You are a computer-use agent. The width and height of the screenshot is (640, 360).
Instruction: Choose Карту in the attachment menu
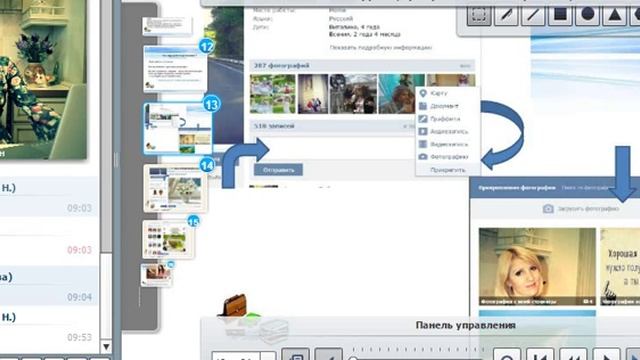click(439, 93)
